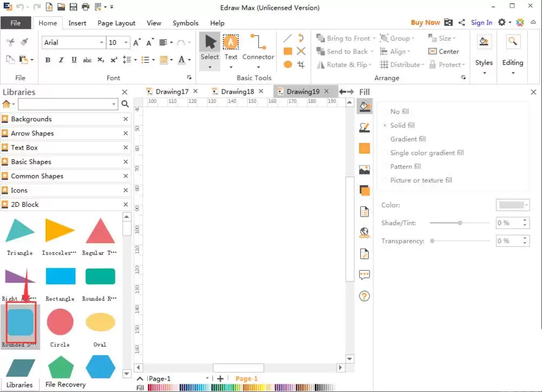Open the Line style panel icon
The height and width of the screenshot is (392, 542).
click(x=364, y=127)
